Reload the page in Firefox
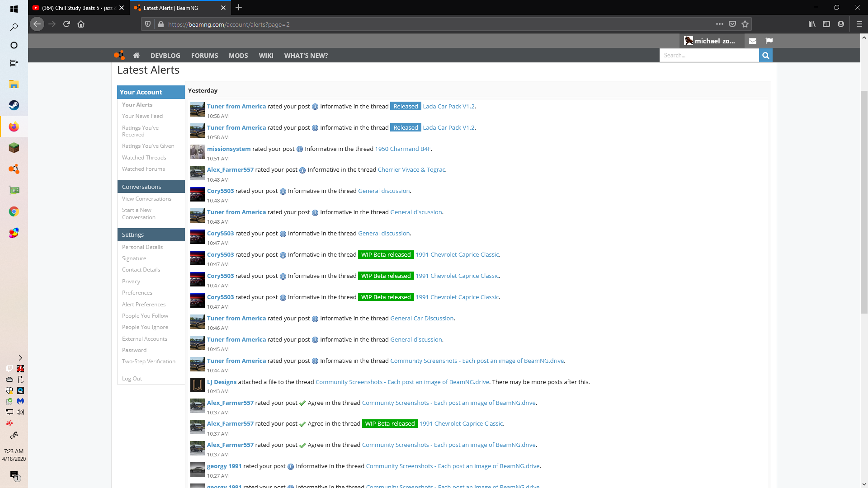Screen dimensions: 868x488 coord(66,24)
